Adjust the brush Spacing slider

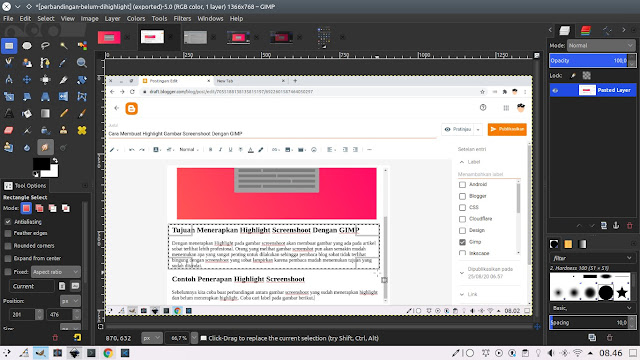point(592,322)
